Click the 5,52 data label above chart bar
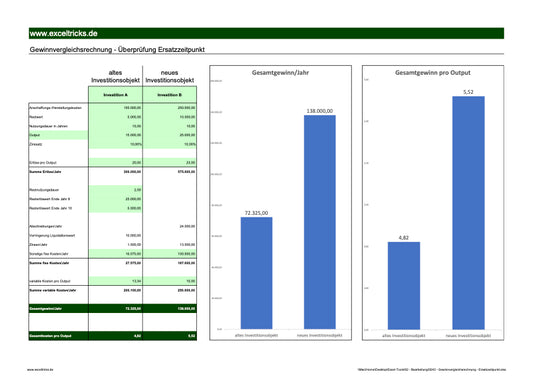The image size is (533, 377). click(x=468, y=92)
